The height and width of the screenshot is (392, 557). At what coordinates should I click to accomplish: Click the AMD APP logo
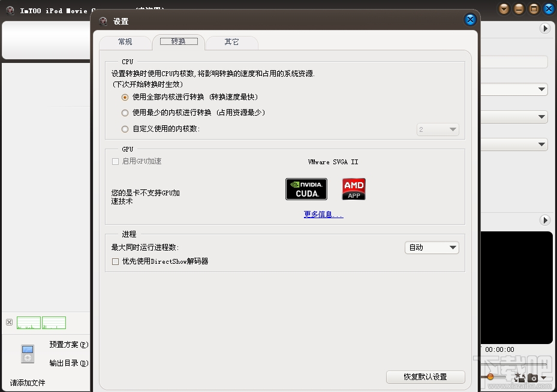(354, 189)
